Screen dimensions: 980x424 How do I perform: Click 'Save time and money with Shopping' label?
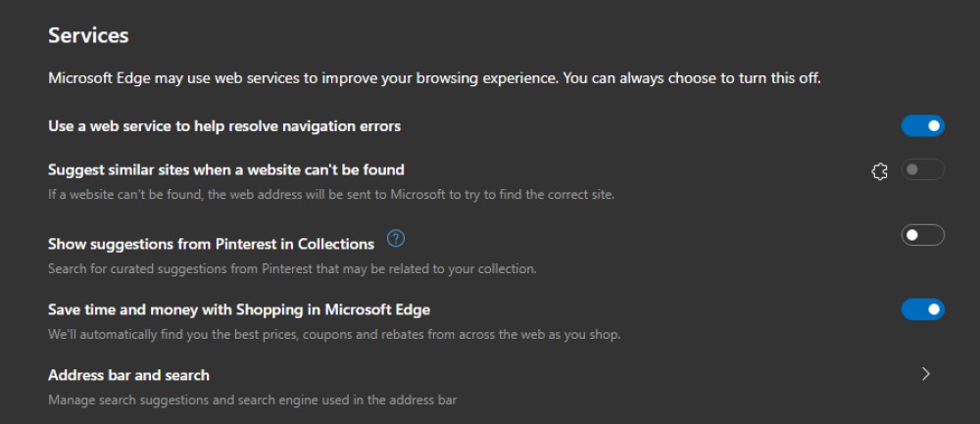click(239, 309)
